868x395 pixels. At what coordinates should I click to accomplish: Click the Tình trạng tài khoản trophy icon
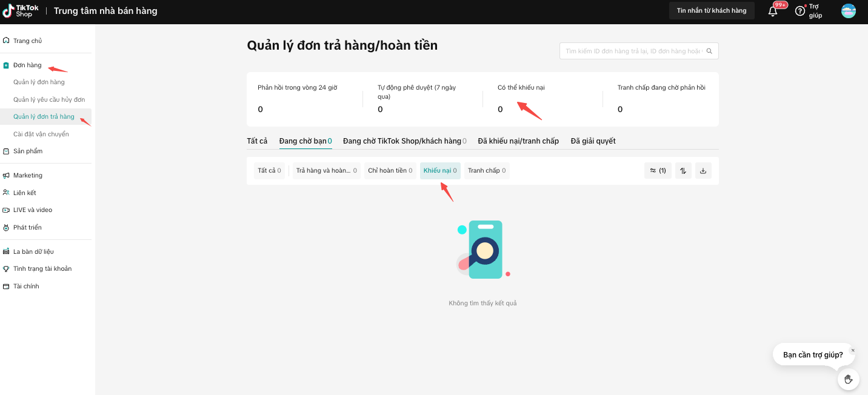[x=6, y=268]
